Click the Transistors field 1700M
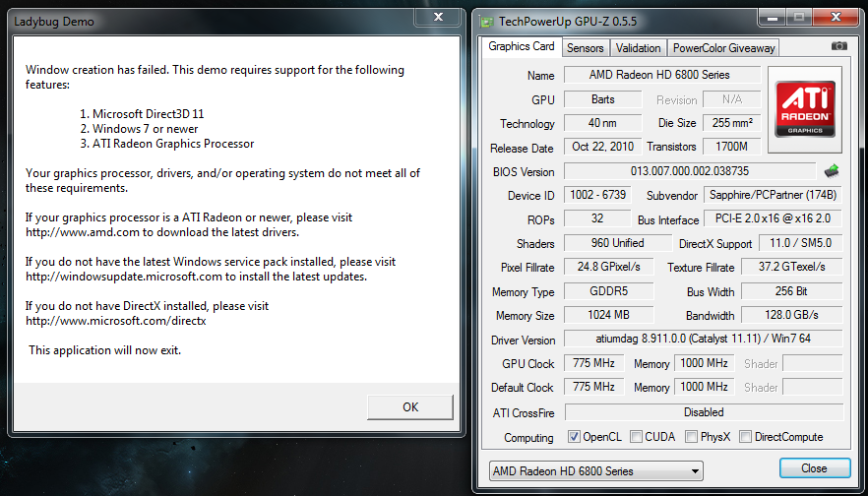 (x=732, y=147)
